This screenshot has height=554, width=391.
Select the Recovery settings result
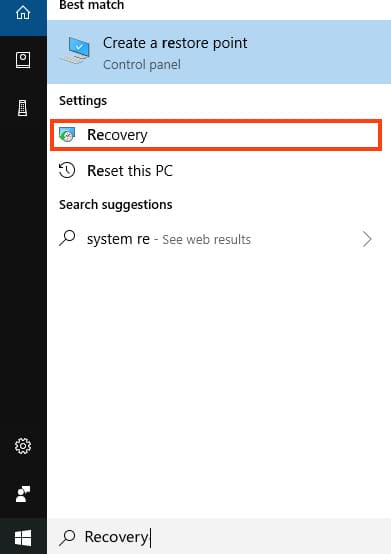point(216,135)
